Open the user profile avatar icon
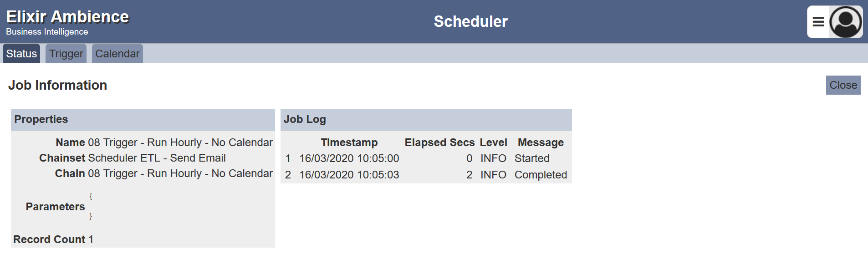The height and width of the screenshot is (254, 868). click(846, 22)
